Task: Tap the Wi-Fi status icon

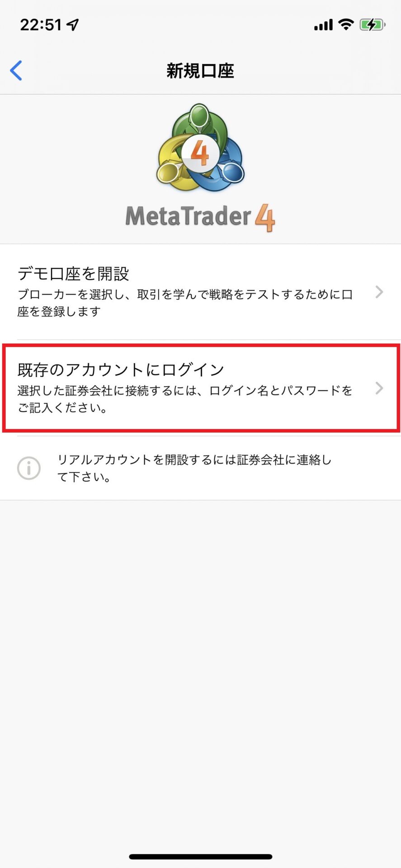Action: 346,24
